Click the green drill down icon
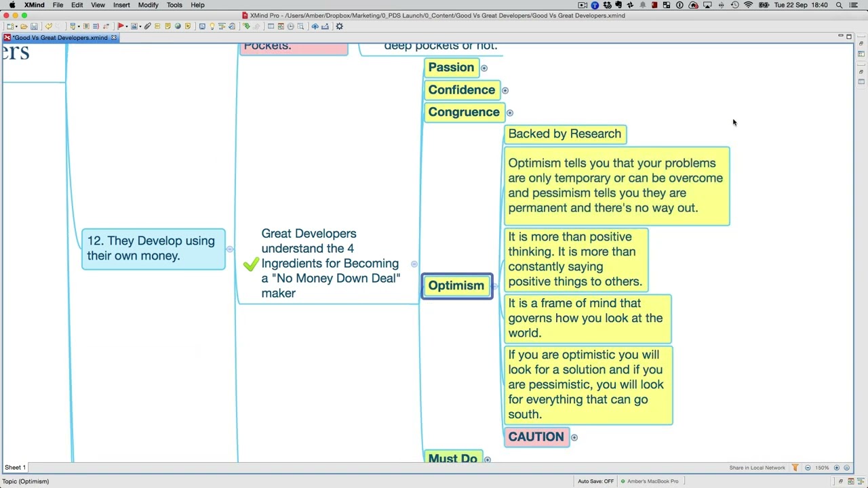Screen dimensions: 868x488 (246, 26)
